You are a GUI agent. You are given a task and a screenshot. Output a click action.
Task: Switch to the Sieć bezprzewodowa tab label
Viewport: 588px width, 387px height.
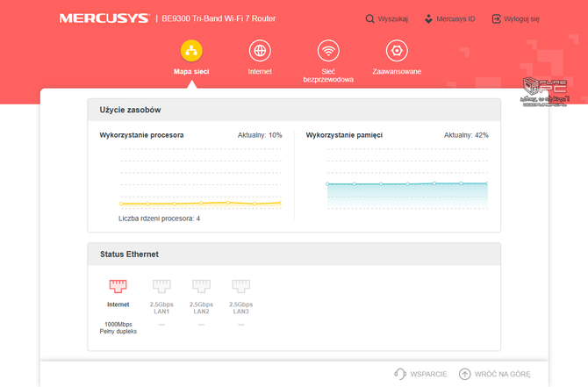point(328,75)
